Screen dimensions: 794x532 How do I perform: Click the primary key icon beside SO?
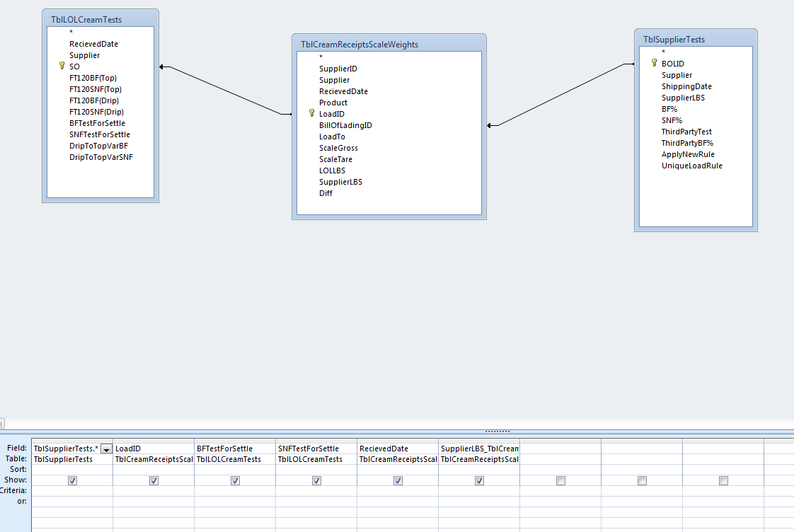pos(62,66)
